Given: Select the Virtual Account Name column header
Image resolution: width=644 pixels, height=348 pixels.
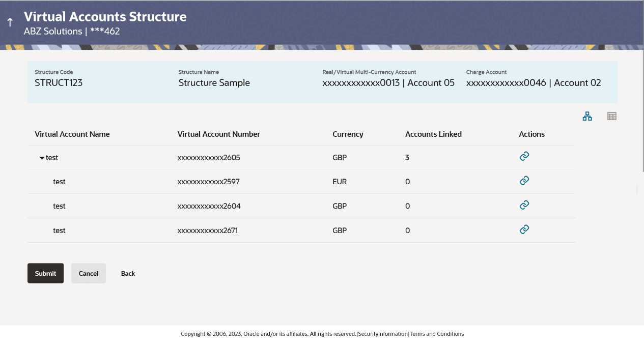Looking at the screenshot, I should [x=72, y=134].
